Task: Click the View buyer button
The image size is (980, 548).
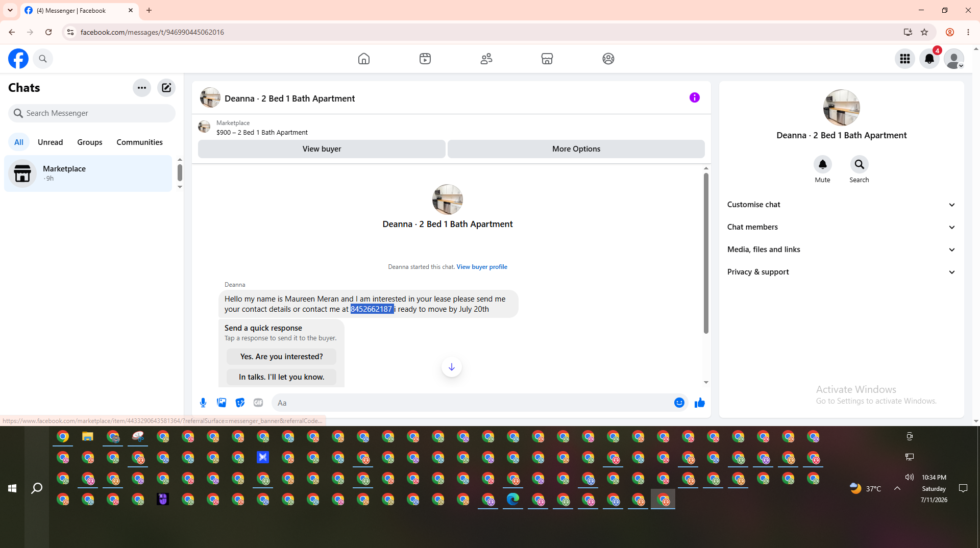Action: tap(322, 149)
